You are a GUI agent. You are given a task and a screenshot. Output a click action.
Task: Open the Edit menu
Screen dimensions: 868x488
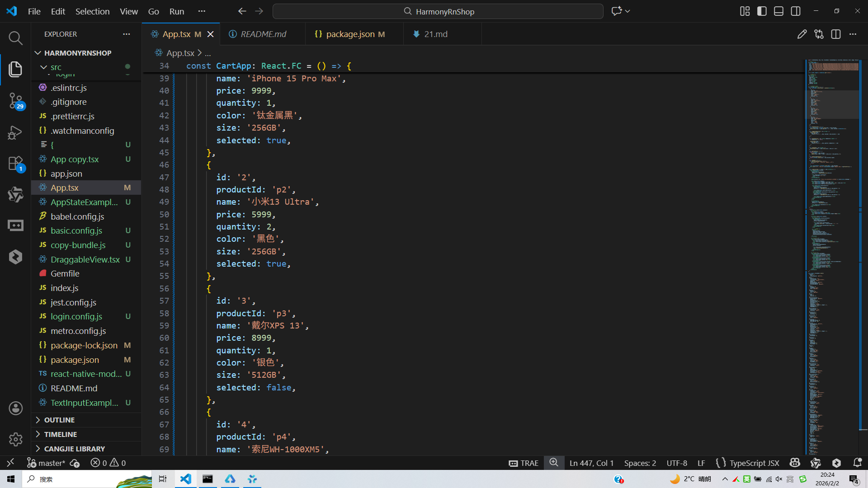click(58, 11)
